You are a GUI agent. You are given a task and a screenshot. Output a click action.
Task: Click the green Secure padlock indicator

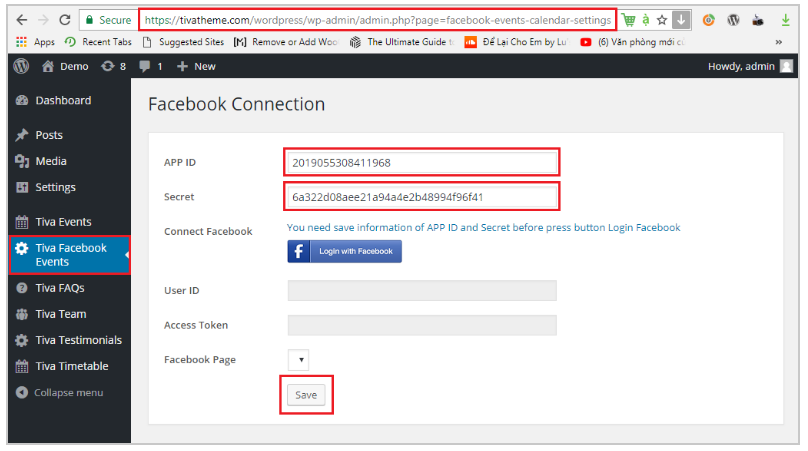[108, 20]
